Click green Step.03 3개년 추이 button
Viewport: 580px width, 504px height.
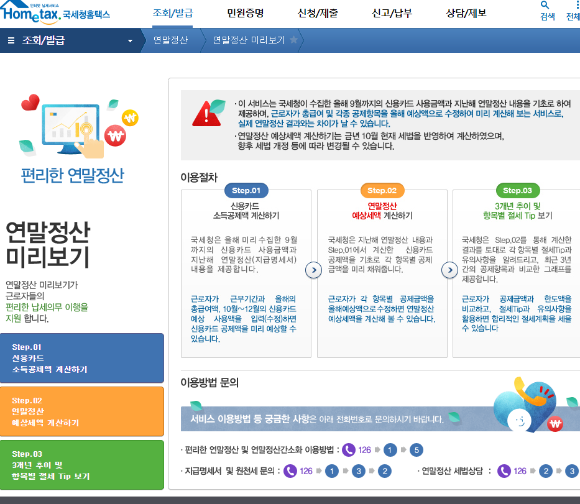(82, 465)
